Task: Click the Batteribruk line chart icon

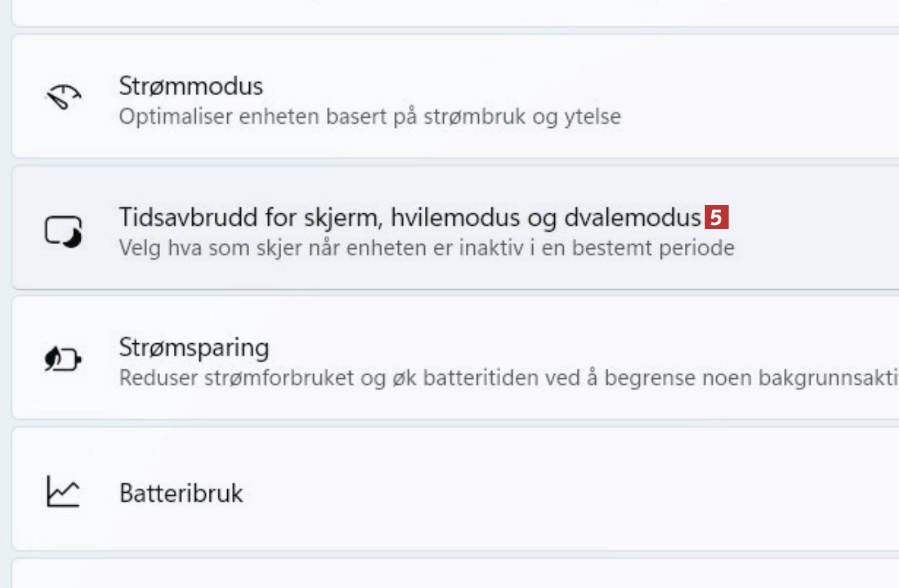Action: click(x=63, y=492)
